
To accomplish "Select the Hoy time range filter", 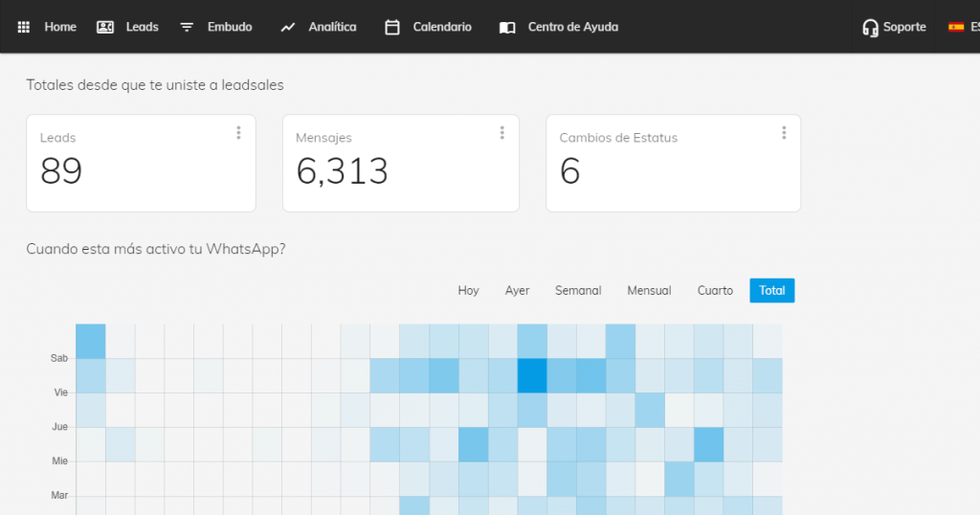I will (x=468, y=291).
